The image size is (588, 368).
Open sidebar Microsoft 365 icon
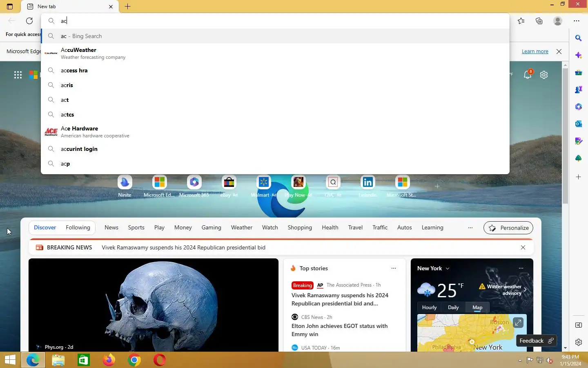(x=578, y=107)
